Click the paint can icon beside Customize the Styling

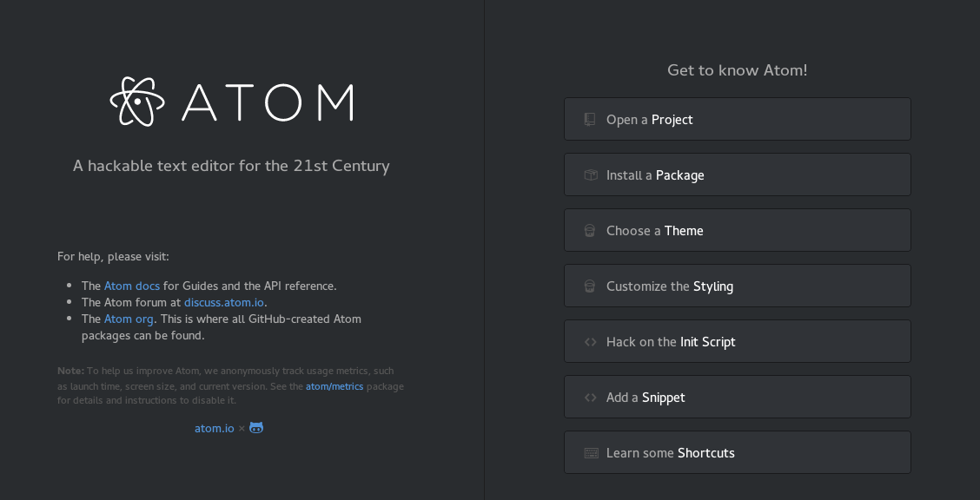pyautogui.click(x=590, y=286)
